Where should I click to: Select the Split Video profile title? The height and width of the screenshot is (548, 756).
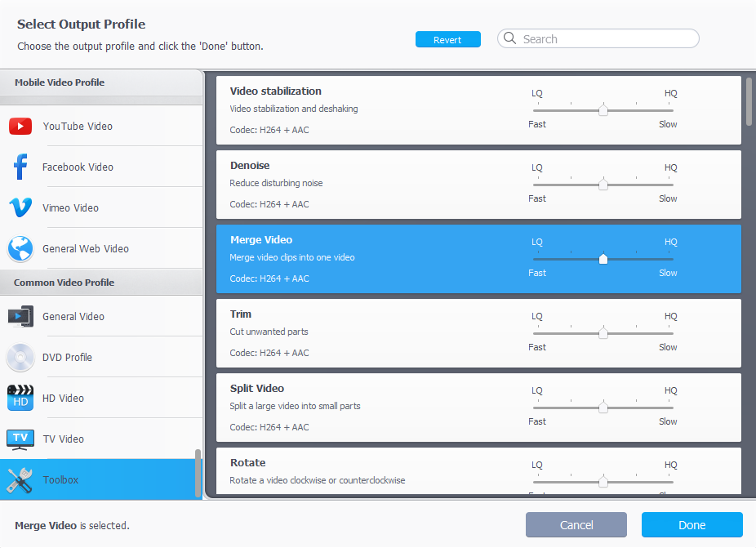coord(257,388)
